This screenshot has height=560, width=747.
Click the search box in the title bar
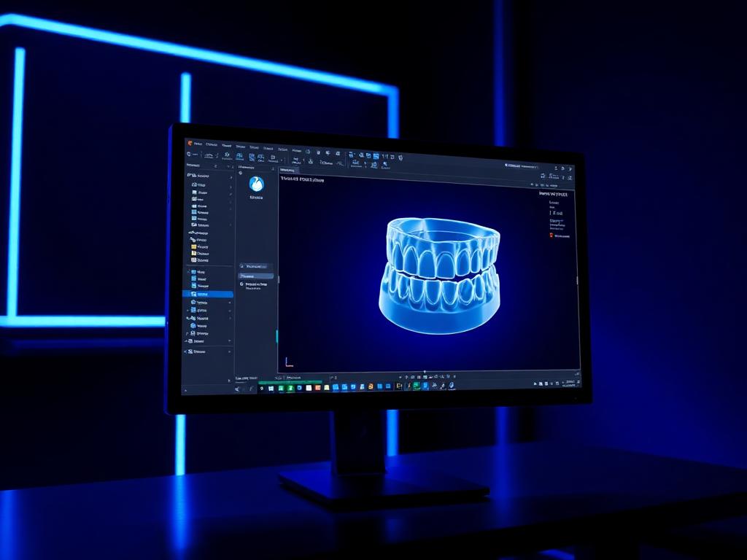coord(521,166)
